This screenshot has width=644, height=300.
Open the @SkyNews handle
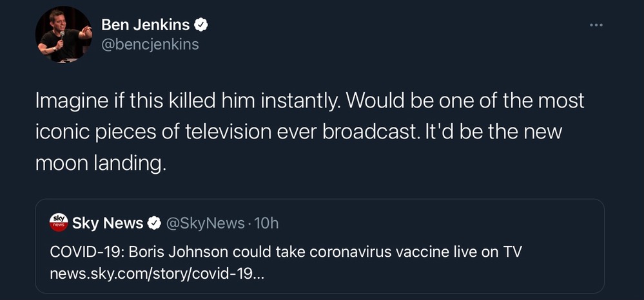205,223
